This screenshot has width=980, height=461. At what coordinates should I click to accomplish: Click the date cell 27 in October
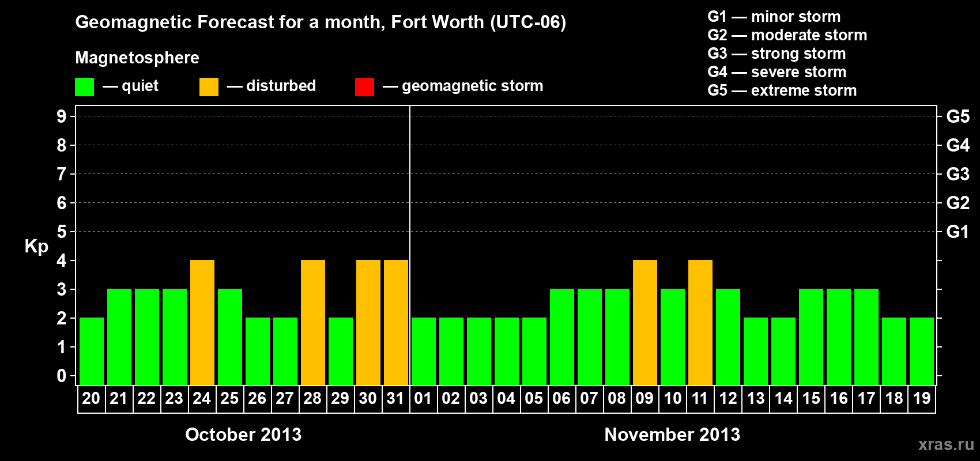tap(285, 399)
